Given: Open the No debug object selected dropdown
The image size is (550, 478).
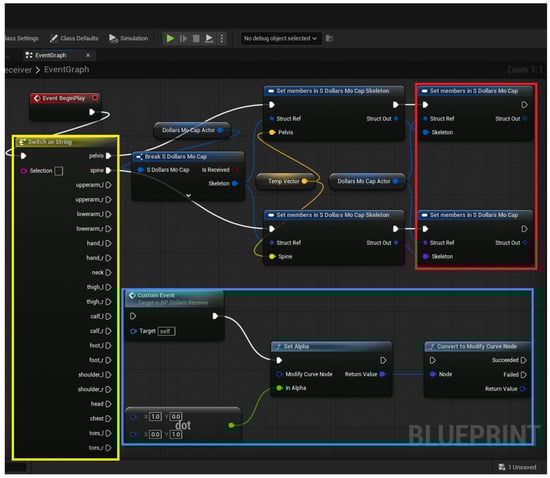Looking at the screenshot, I should [x=280, y=38].
